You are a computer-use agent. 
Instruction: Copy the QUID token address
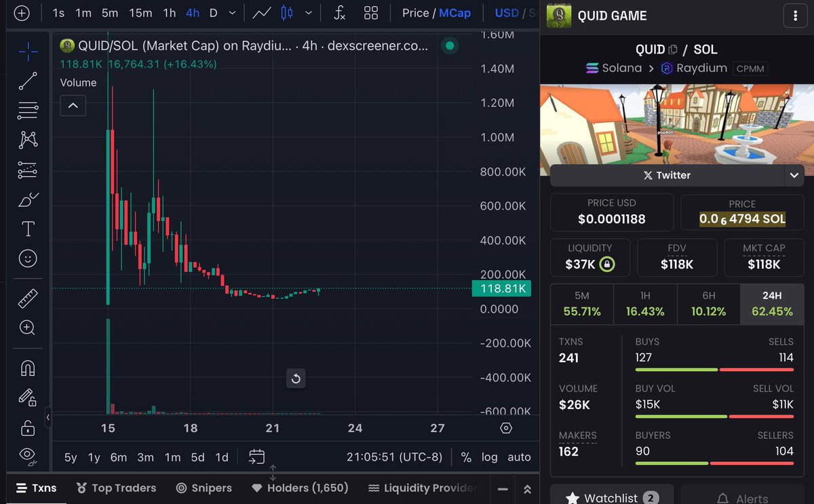tap(673, 50)
